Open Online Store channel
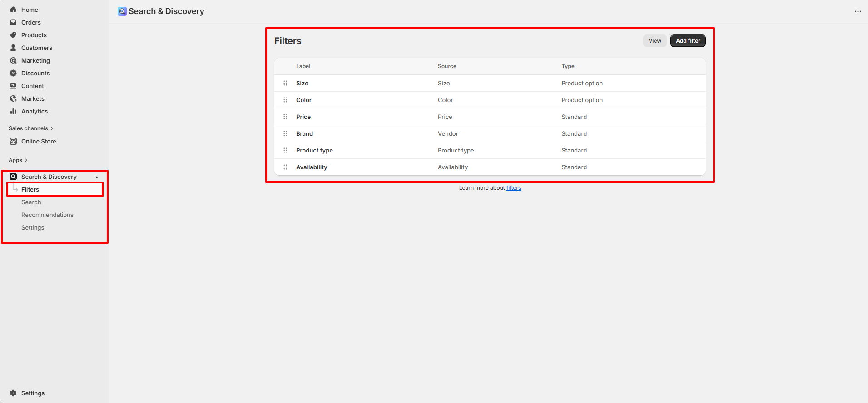Image resolution: width=868 pixels, height=403 pixels. click(39, 141)
